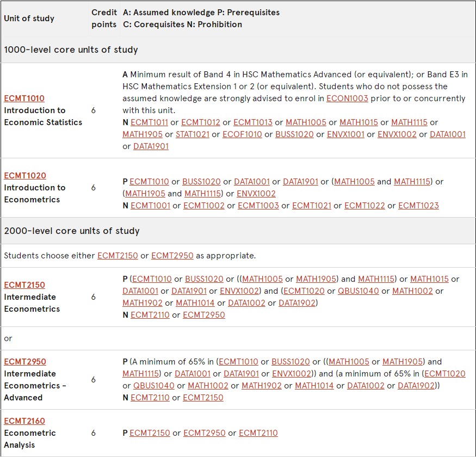Image resolution: width=476 pixels, height=457 pixels.
Task: Follow the ECMT1023 unit link
Action: tap(418, 206)
